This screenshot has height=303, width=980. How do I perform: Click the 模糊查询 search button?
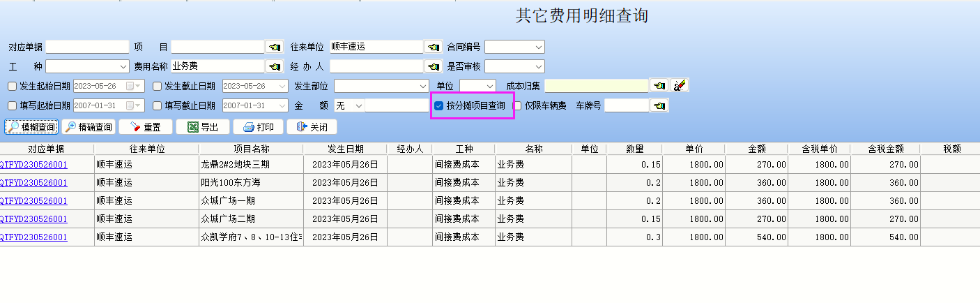pos(32,127)
